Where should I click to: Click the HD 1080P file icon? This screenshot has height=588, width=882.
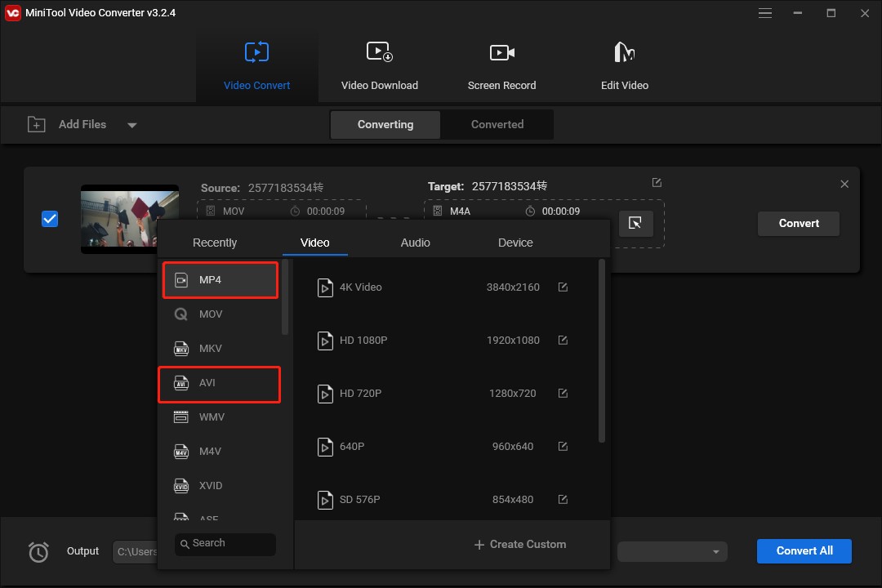(x=325, y=341)
